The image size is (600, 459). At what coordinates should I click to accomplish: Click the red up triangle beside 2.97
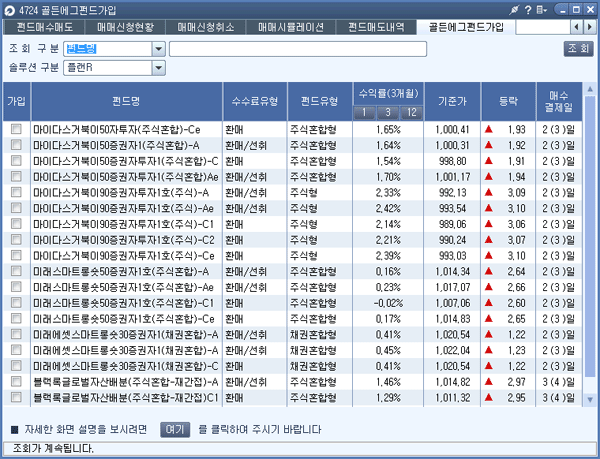point(489,381)
